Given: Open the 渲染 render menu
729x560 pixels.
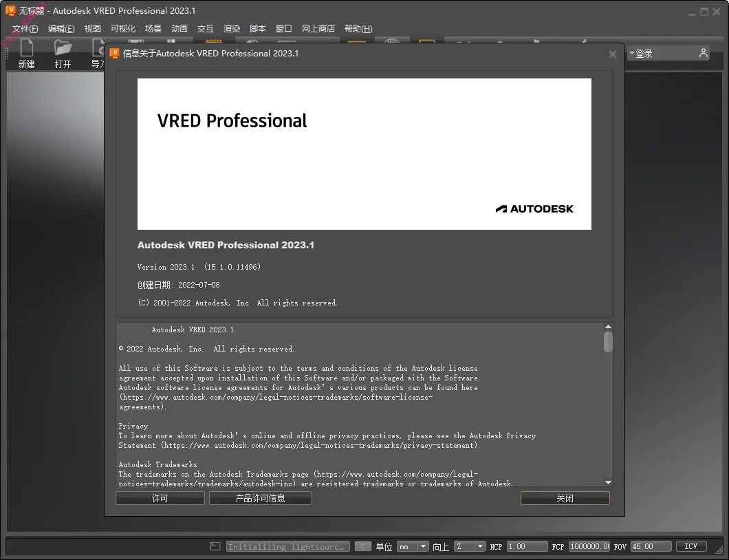Looking at the screenshot, I should 232,29.
